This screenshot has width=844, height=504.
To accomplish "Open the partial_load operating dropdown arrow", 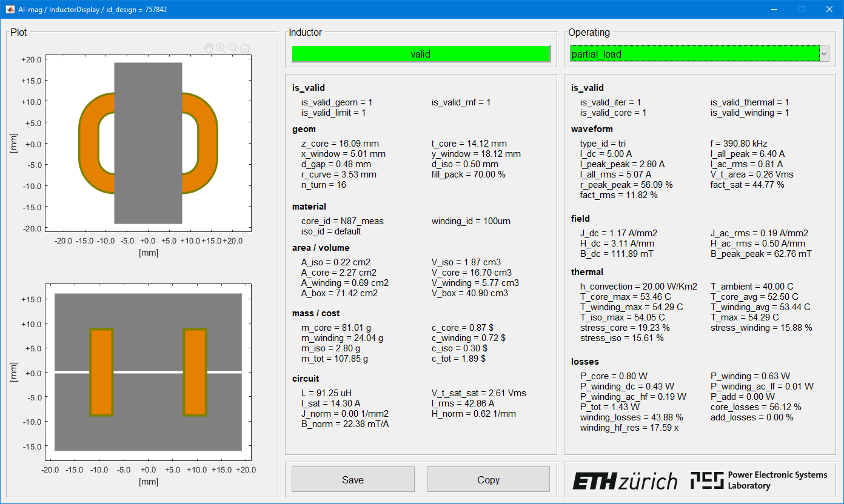I will pos(824,54).
